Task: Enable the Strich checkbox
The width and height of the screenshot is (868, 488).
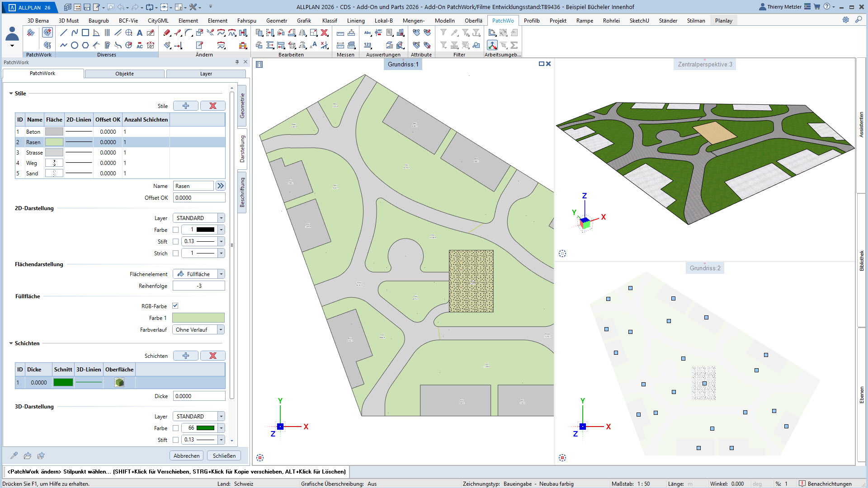Action: click(x=175, y=253)
